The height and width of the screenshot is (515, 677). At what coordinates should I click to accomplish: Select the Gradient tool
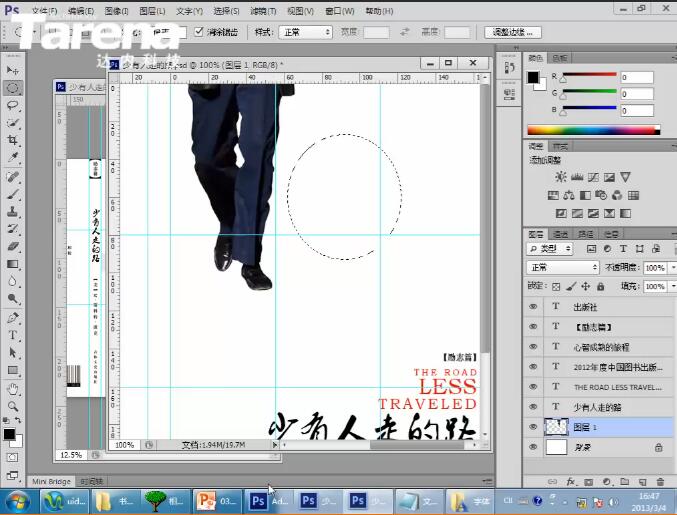13,264
